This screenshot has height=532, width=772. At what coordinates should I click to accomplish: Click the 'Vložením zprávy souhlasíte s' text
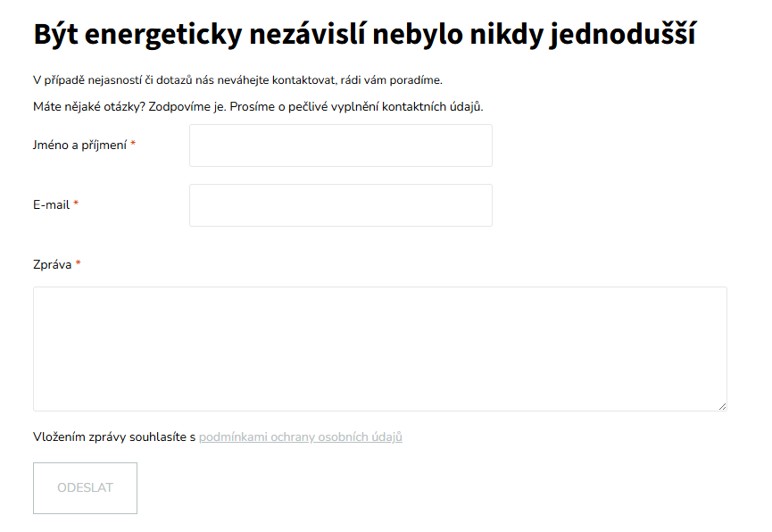tap(113, 437)
